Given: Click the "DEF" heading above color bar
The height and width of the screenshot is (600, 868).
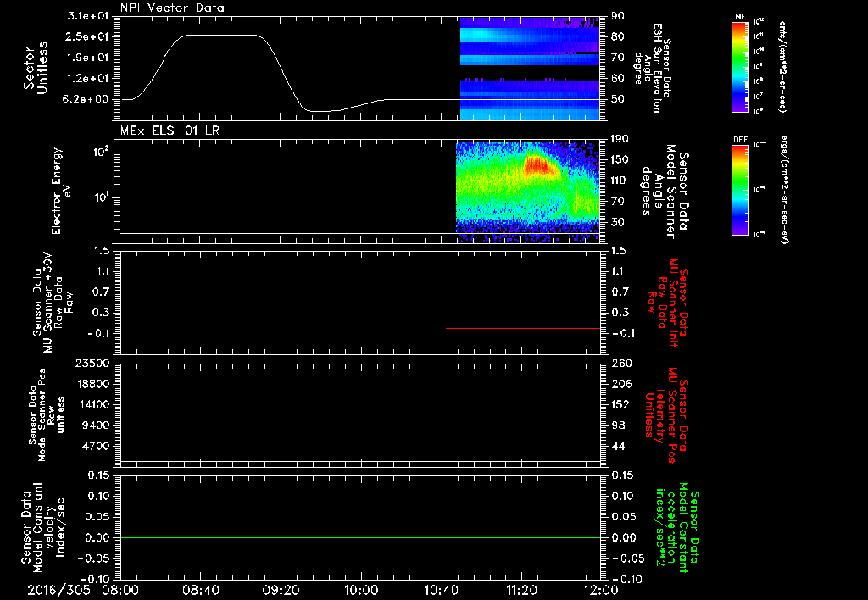Looking at the screenshot, I should coord(741,140).
